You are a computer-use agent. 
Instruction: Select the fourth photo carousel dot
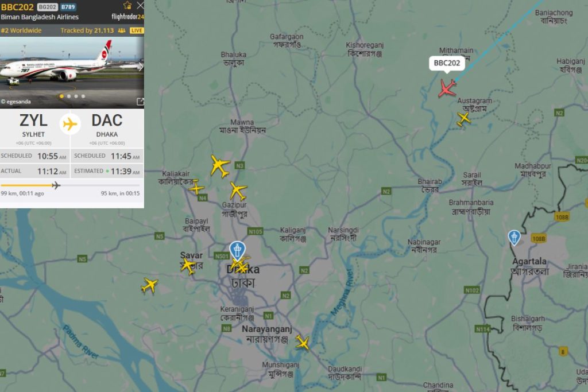[x=83, y=96]
